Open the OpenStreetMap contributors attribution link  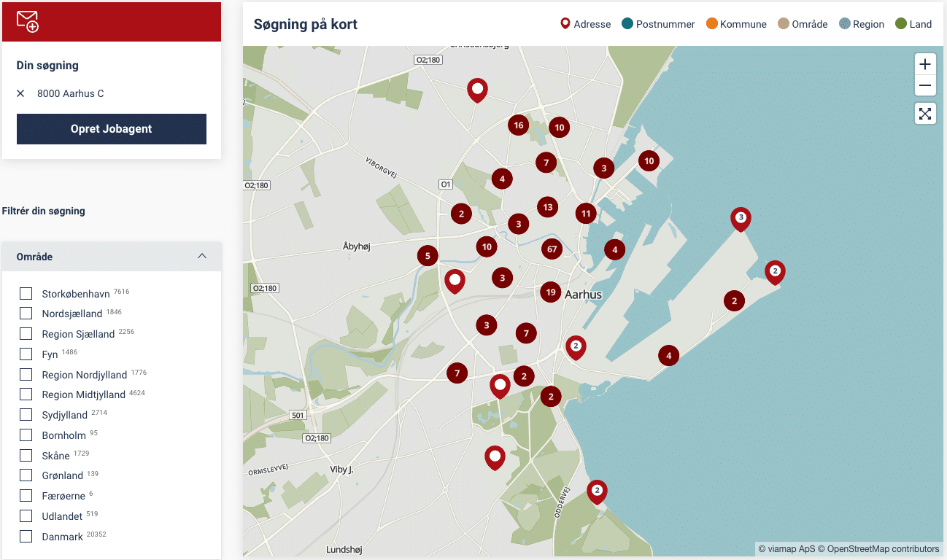click(879, 548)
